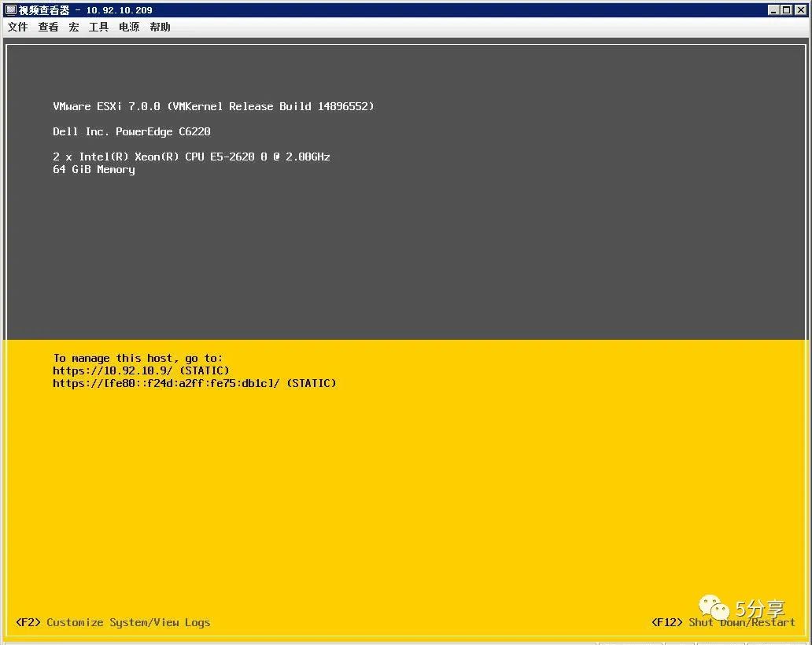Open the 文件 menu
This screenshot has height=645, width=812.
(17, 27)
